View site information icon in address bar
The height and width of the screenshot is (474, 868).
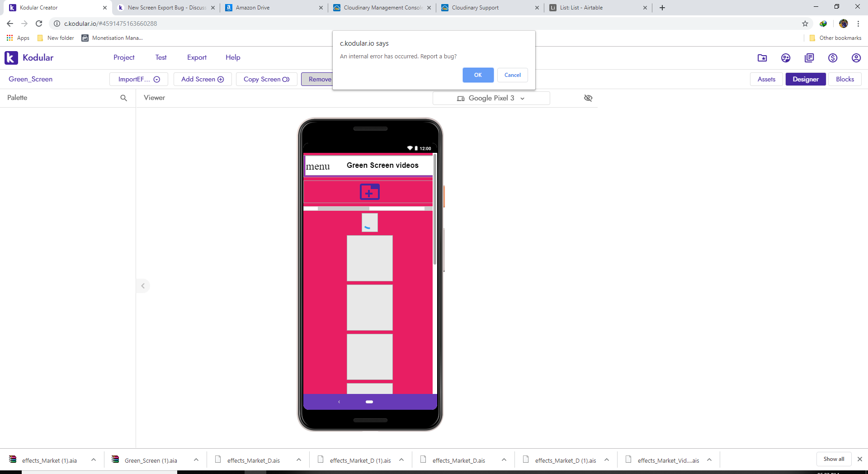tap(57, 24)
